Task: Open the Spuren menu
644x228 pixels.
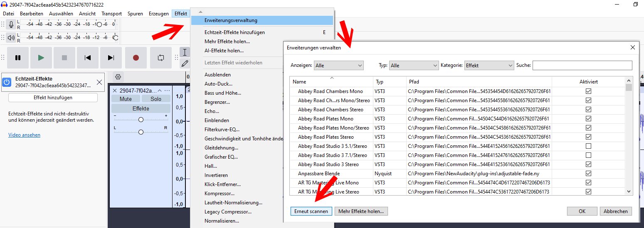Action: coord(135,14)
